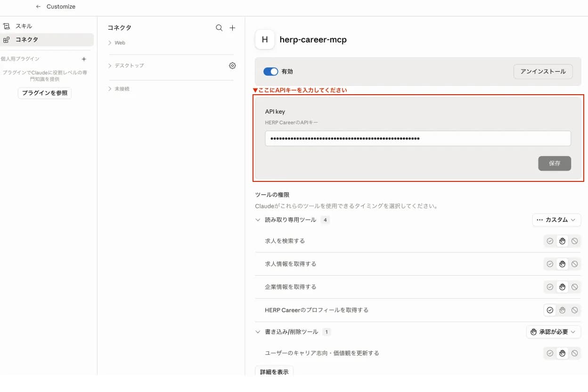Click the 保存 button
The image size is (588, 392).
pos(555,163)
